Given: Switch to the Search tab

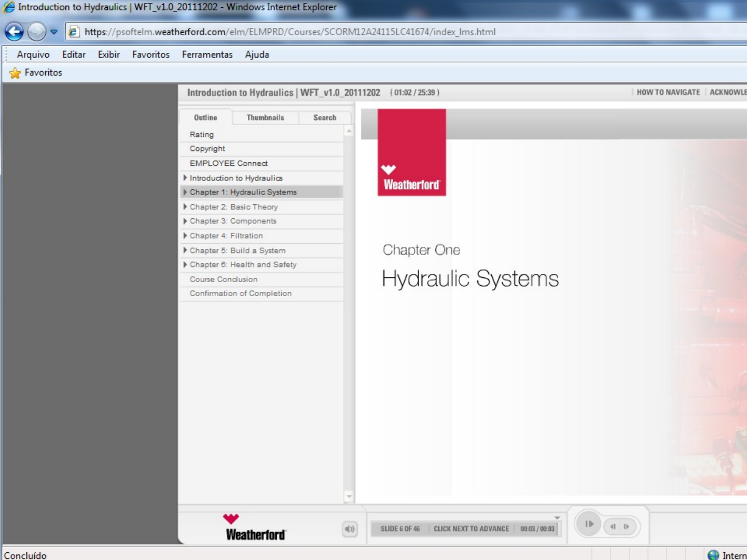Looking at the screenshot, I should (325, 118).
